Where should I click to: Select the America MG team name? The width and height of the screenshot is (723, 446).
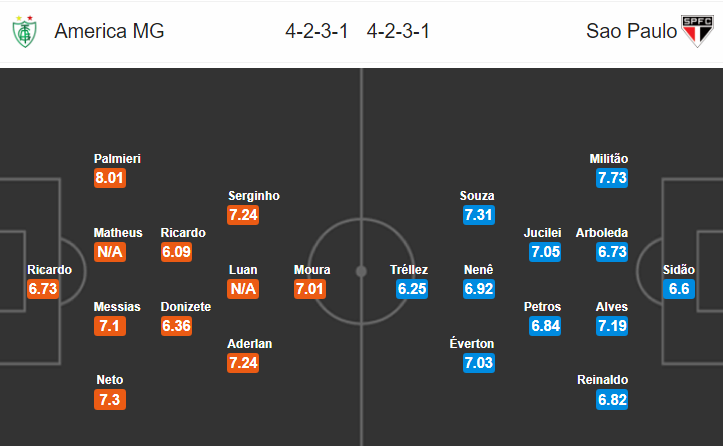click(x=109, y=31)
